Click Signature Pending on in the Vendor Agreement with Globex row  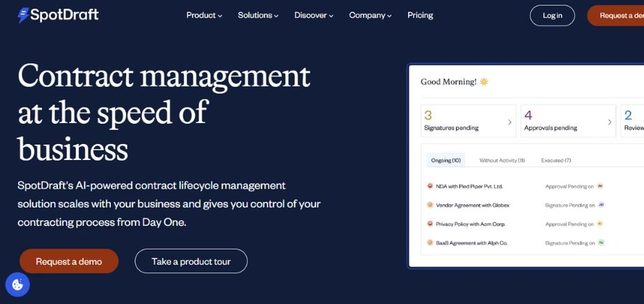(x=569, y=205)
